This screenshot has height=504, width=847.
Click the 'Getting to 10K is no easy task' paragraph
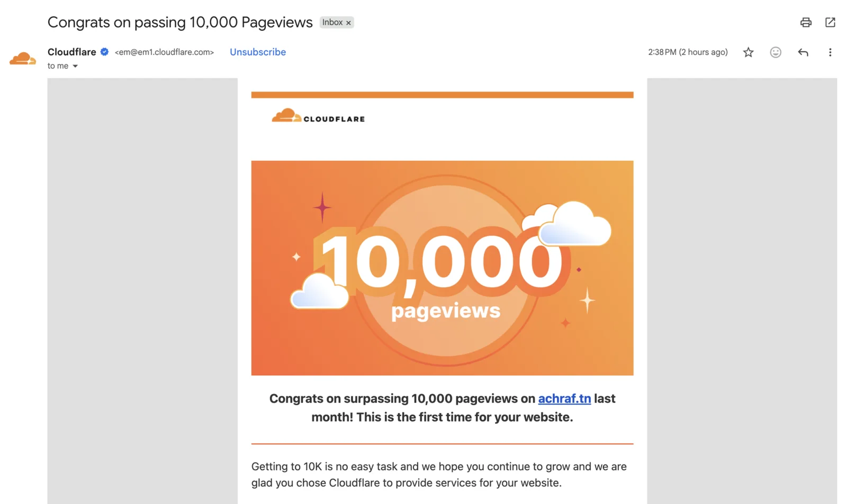[439, 474]
